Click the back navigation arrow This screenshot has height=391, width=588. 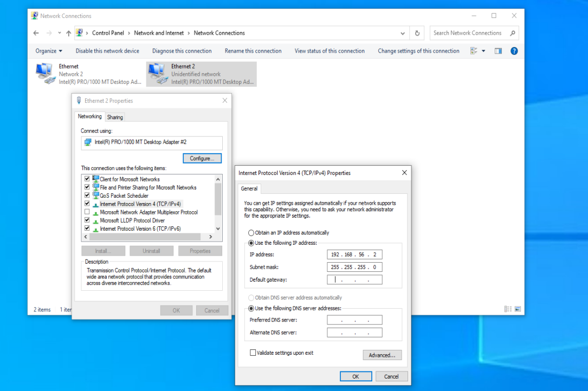tap(36, 32)
